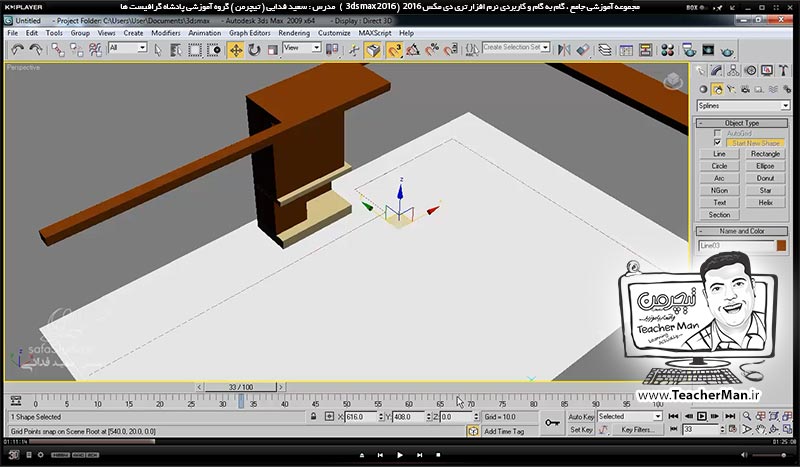This screenshot has height=467, width=800.
Task: Toggle Window/Crossing selection icon
Action: click(x=214, y=50)
